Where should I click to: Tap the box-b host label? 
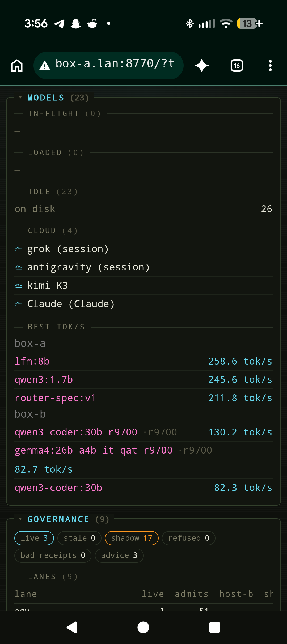click(30, 414)
